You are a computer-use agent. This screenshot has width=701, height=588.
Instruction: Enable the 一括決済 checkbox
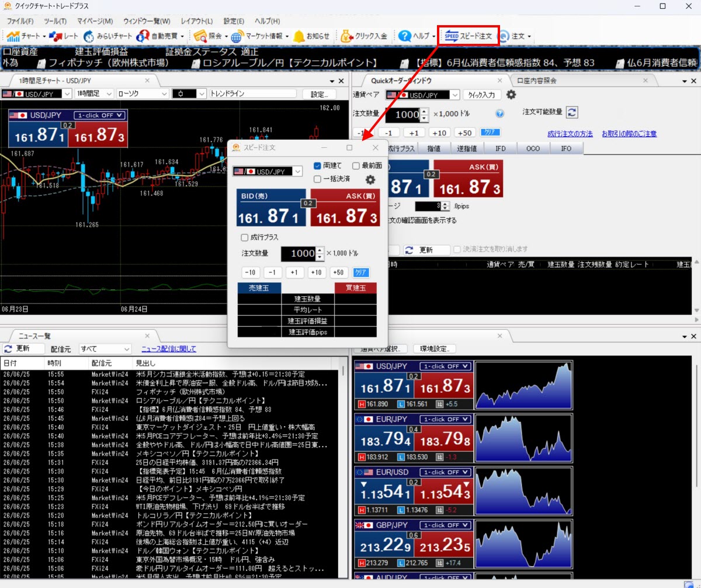click(x=318, y=179)
